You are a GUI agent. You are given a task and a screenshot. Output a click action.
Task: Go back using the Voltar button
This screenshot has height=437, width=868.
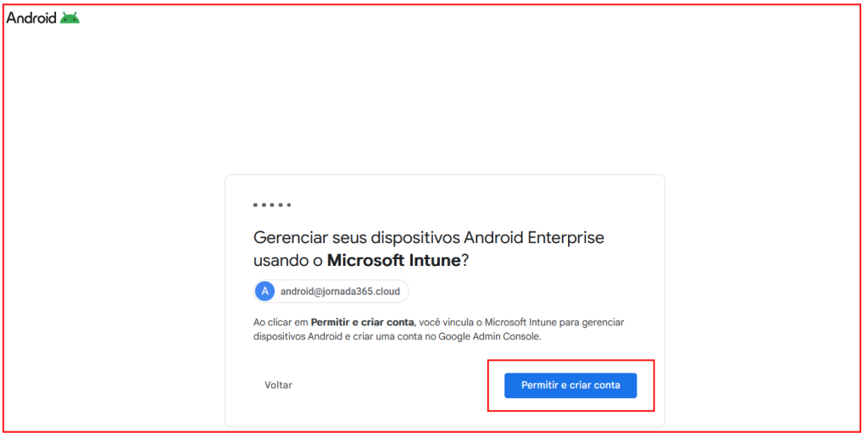point(278,385)
